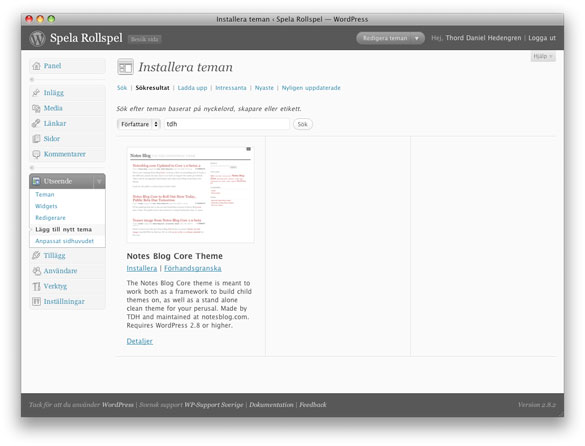Click the Inlägg pushpin icon
Viewport: 585px width, 446px height.
36,93
